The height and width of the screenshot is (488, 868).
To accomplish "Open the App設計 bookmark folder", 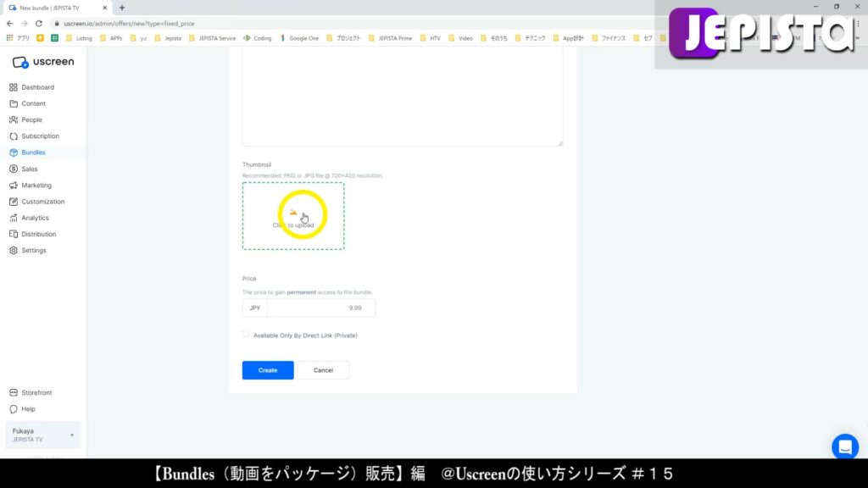I will tap(569, 38).
